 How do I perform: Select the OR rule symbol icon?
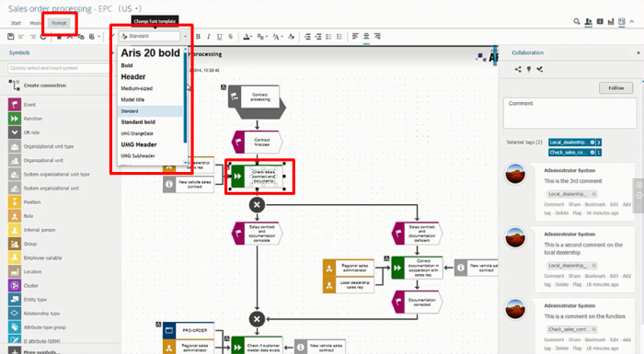tap(15, 132)
